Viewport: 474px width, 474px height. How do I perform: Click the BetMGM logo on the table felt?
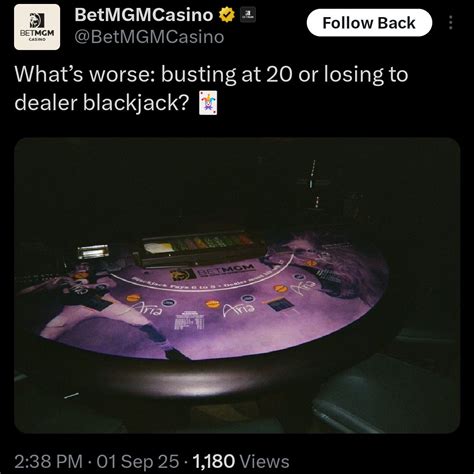(213, 271)
